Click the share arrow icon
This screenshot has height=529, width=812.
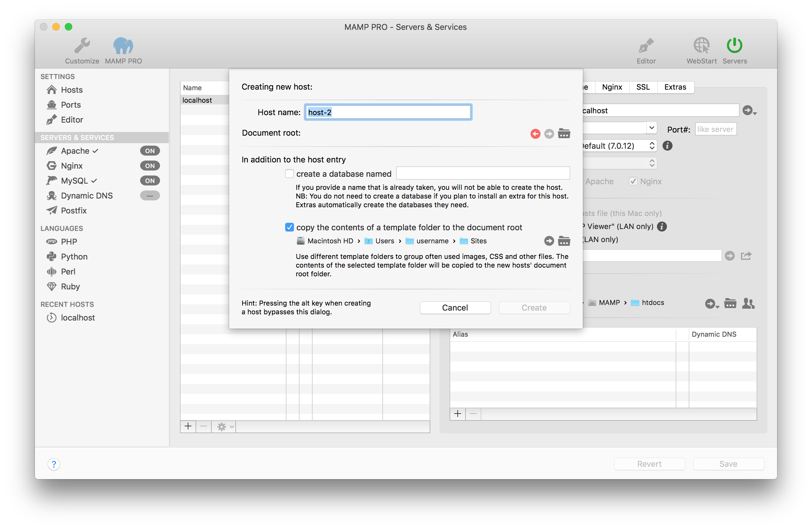click(x=746, y=256)
